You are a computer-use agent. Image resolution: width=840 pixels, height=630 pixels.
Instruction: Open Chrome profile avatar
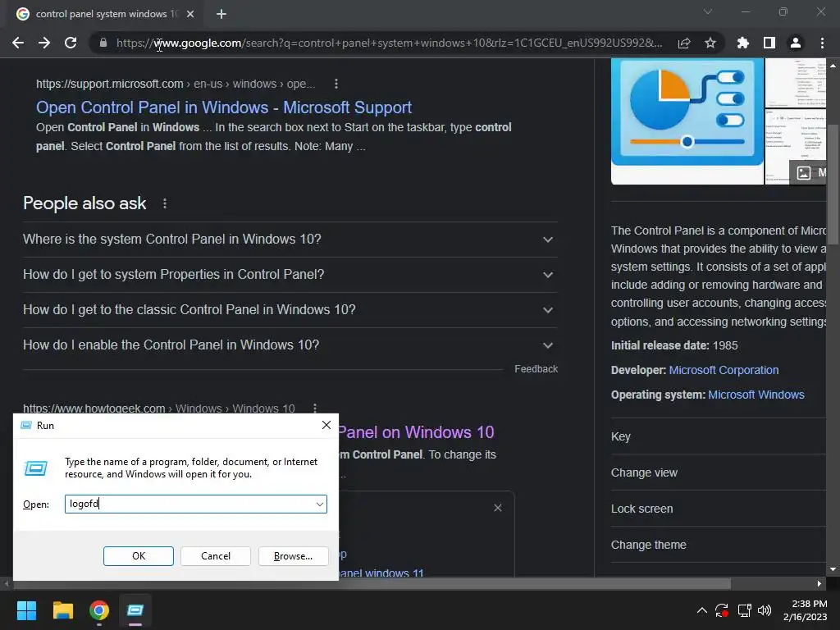tap(796, 43)
